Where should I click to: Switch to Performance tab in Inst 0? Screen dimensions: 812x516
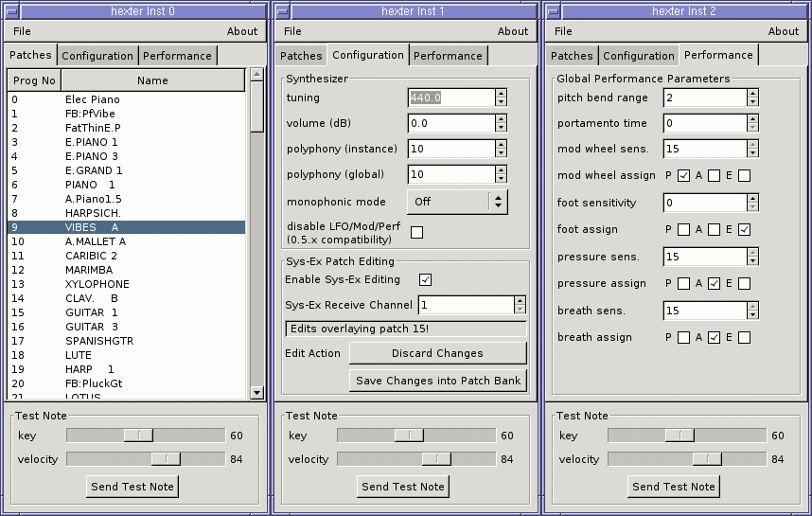(177, 56)
